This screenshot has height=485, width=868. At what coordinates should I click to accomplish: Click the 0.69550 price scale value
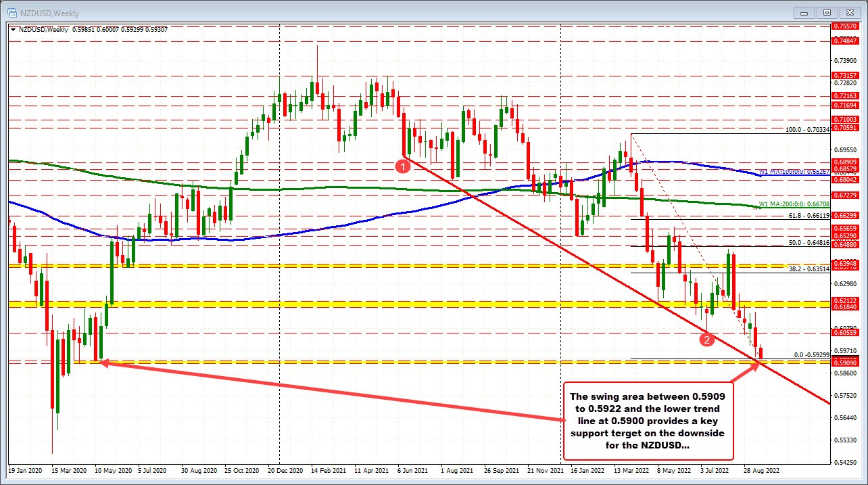click(x=846, y=149)
